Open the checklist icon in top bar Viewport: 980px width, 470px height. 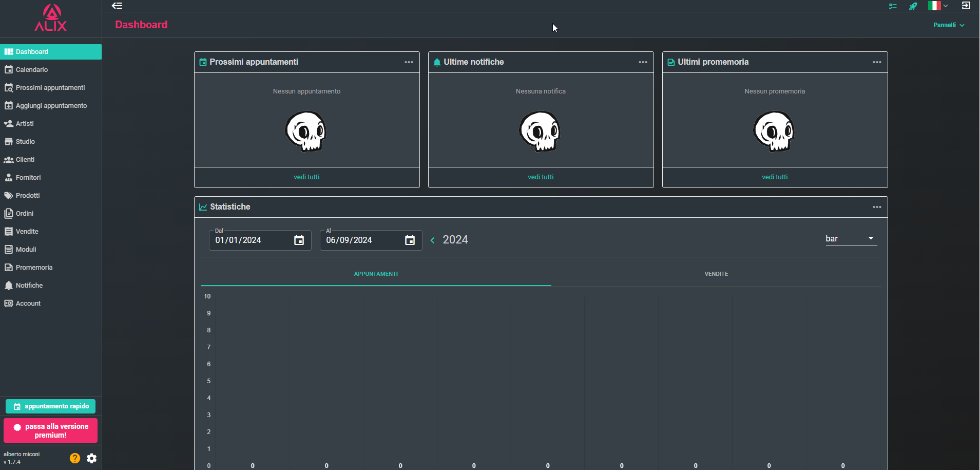point(893,6)
